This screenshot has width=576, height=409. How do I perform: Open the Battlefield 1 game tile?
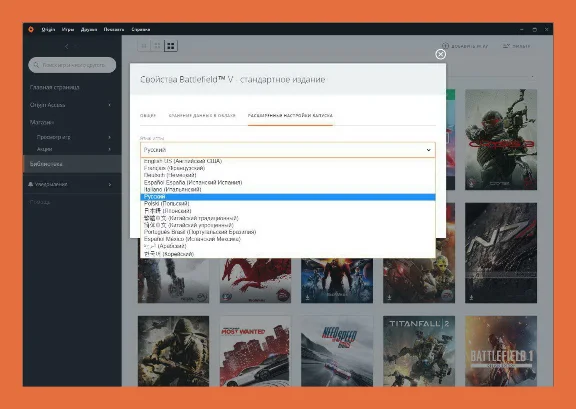[501, 351]
